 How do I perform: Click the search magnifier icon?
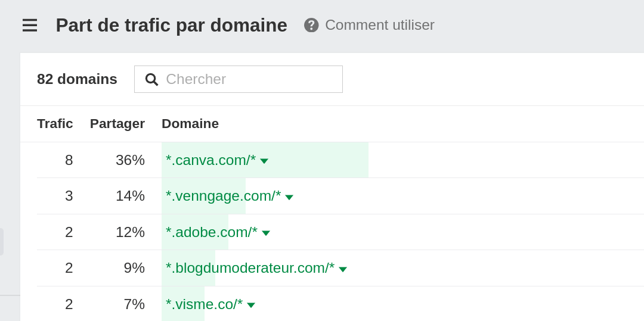click(151, 80)
